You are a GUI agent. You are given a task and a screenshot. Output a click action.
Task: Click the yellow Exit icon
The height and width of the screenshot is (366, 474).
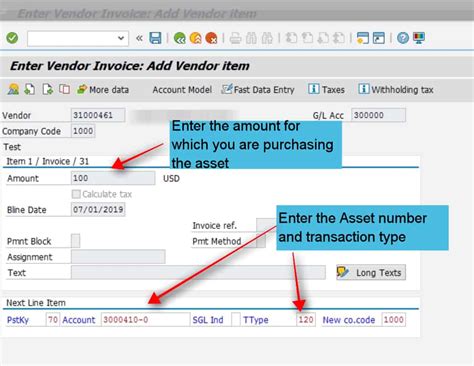tap(196, 38)
